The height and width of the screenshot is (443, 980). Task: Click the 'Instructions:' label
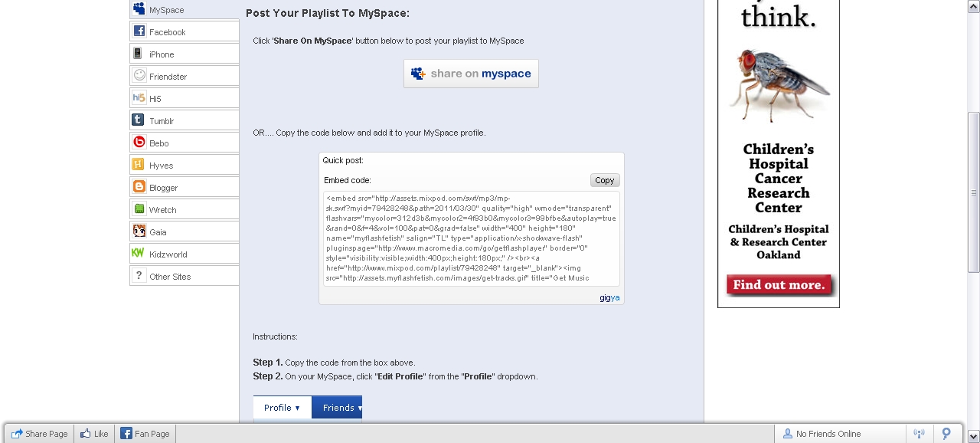pyautogui.click(x=276, y=336)
